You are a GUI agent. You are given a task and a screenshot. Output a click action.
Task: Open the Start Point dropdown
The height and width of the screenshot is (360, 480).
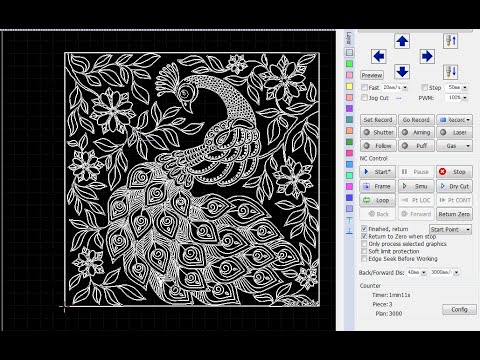450,229
